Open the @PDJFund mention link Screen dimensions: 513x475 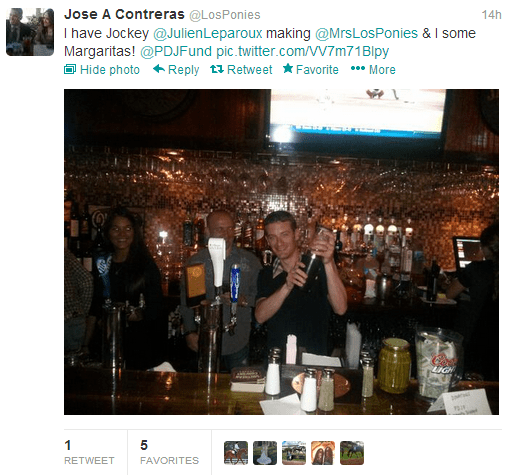tap(176, 51)
